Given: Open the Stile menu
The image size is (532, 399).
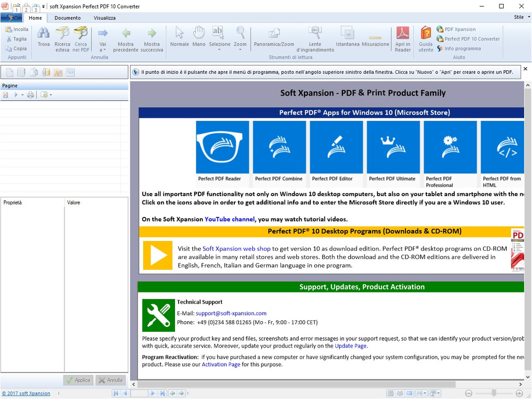Looking at the screenshot, I should tap(522, 17).
